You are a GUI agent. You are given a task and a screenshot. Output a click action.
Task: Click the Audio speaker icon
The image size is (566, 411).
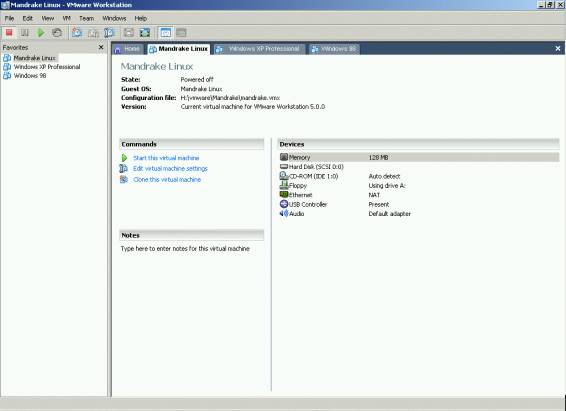[x=284, y=213]
